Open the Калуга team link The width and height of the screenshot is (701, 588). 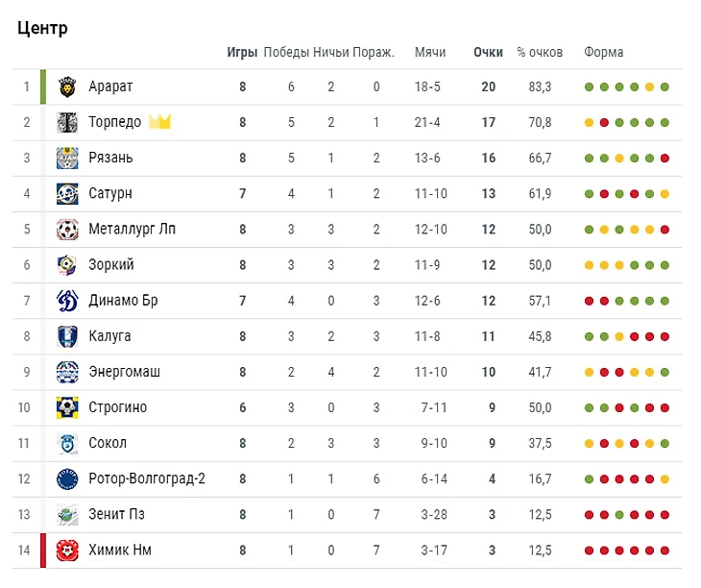[109, 336]
